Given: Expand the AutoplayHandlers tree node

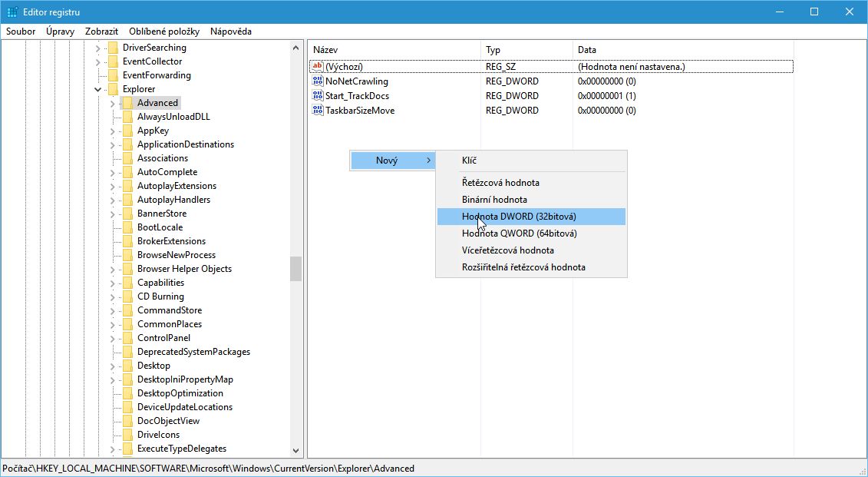Looking at the screenshot, I should [x=113, y=200].
